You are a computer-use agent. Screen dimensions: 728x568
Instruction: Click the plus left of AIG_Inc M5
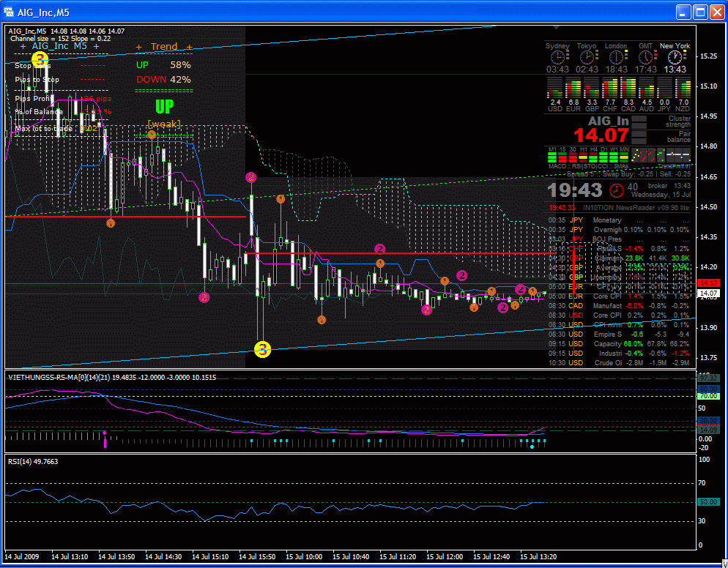23,45
